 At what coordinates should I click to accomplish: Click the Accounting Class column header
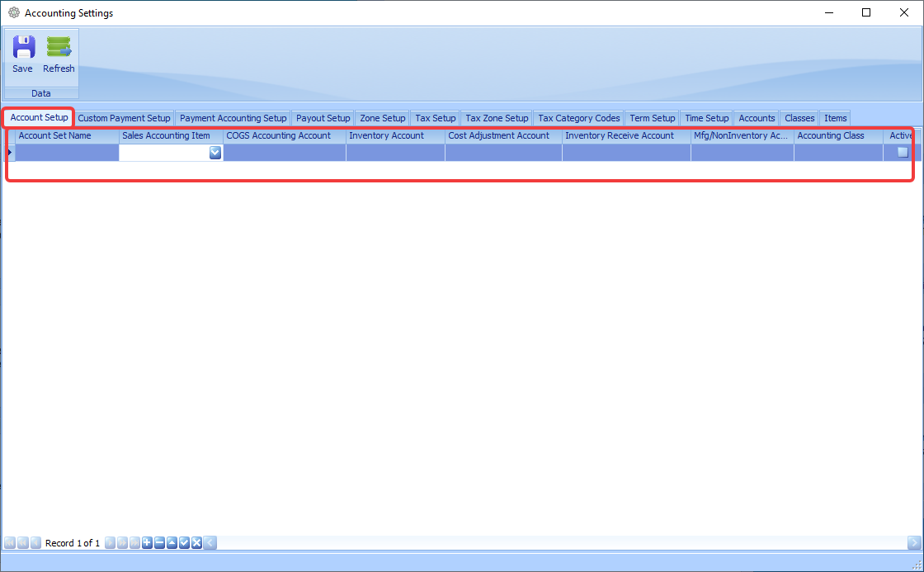[838, 135]
